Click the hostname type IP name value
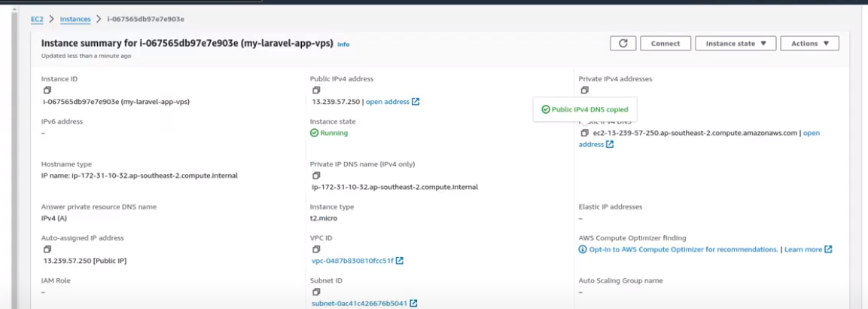This screenshot has height=309, width=868. point(139,176)
